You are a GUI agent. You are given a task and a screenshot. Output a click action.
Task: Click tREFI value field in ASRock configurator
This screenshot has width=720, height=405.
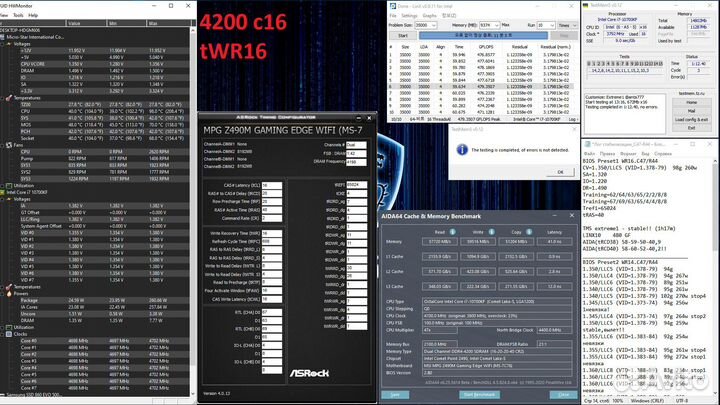point(356,185)
